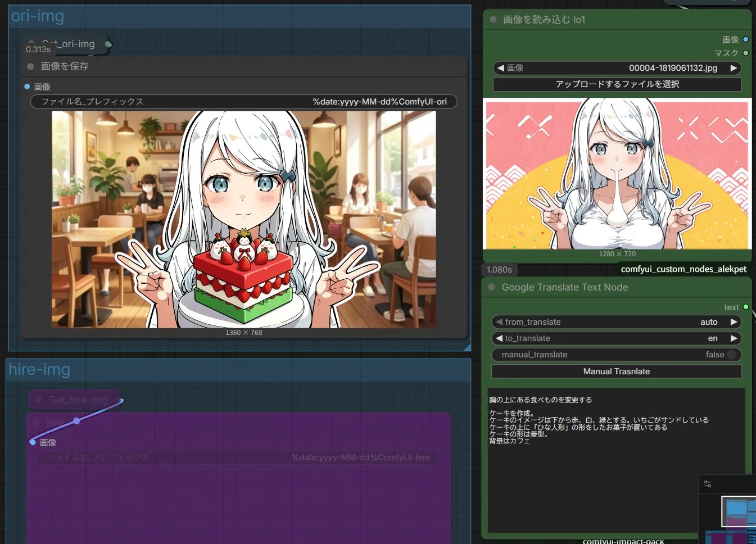Click the Get_ori-img node output port

click(x=108, y=44)
